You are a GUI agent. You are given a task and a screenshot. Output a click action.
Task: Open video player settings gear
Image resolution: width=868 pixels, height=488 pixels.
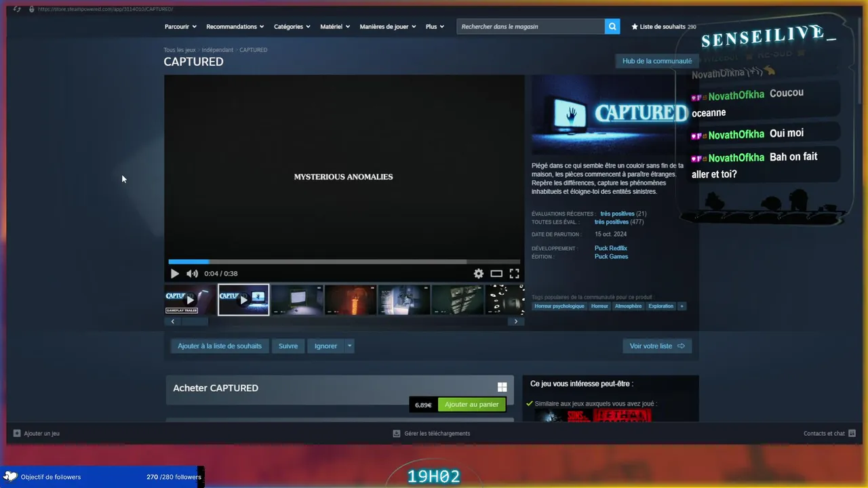point(479,273)
